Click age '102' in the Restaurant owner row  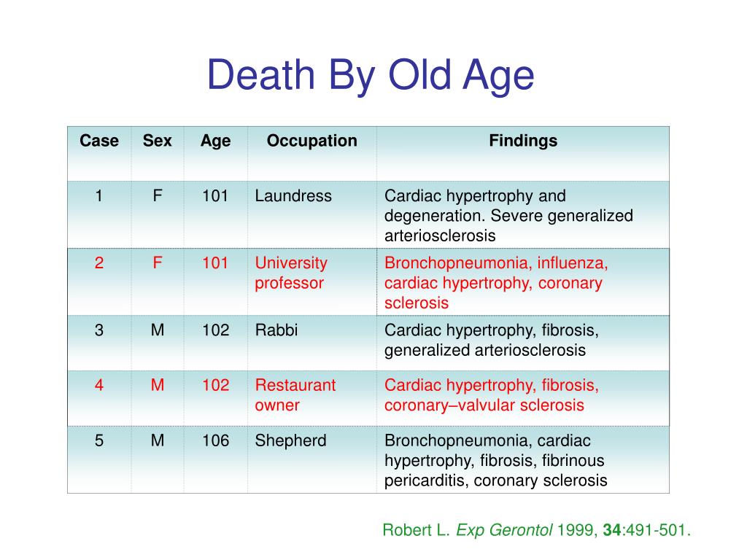pos(215,385)
